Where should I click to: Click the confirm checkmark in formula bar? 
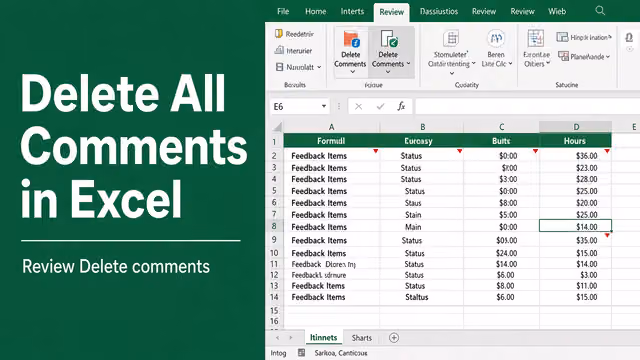click(380, 107)
